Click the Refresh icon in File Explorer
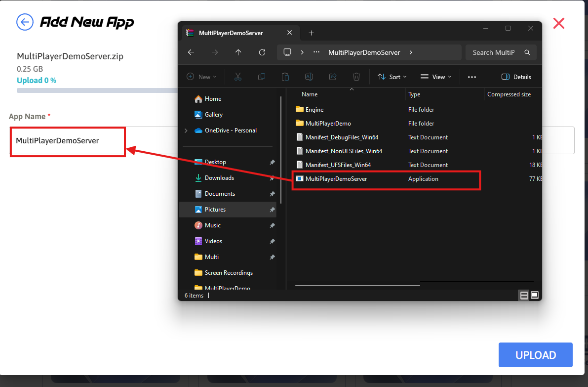This screenshot has height=387, width=588. point(262,52)
